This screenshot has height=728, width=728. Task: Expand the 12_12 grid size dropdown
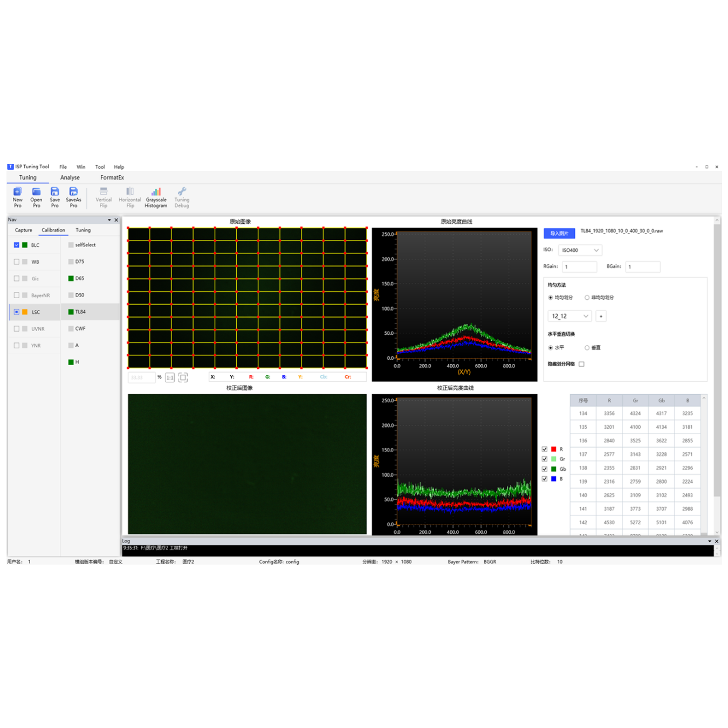point(570,316)
